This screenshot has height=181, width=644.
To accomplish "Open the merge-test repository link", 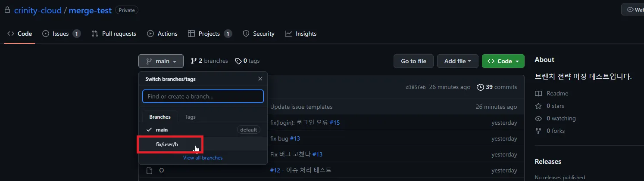I will pos(90,10).
